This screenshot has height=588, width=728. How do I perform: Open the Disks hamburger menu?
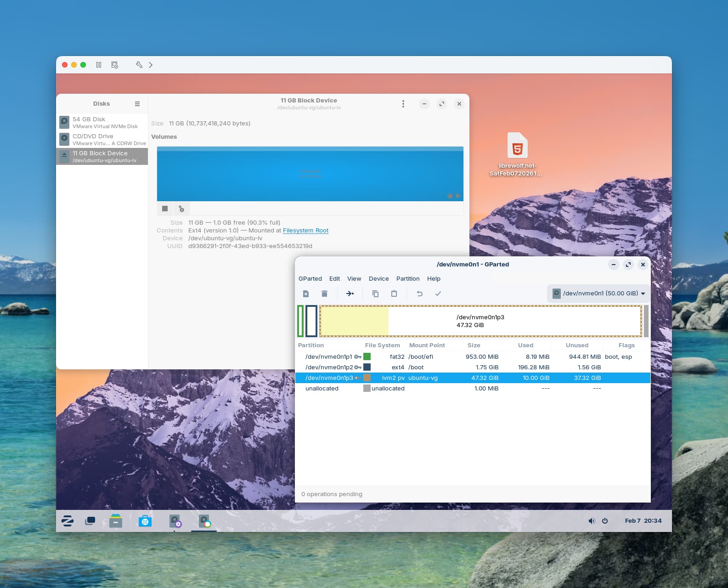coord(137,104)
